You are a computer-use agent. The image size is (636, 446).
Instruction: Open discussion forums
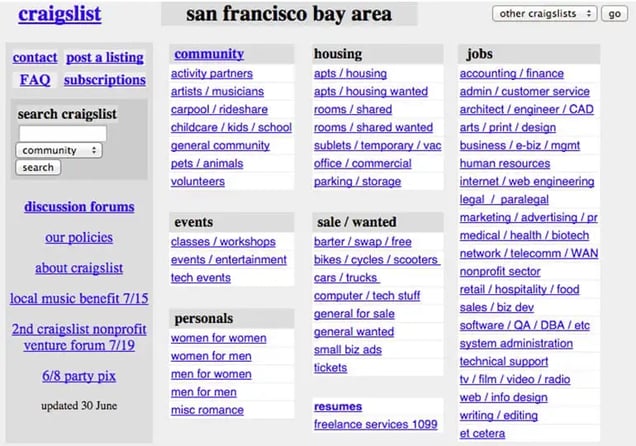point(79,207)
